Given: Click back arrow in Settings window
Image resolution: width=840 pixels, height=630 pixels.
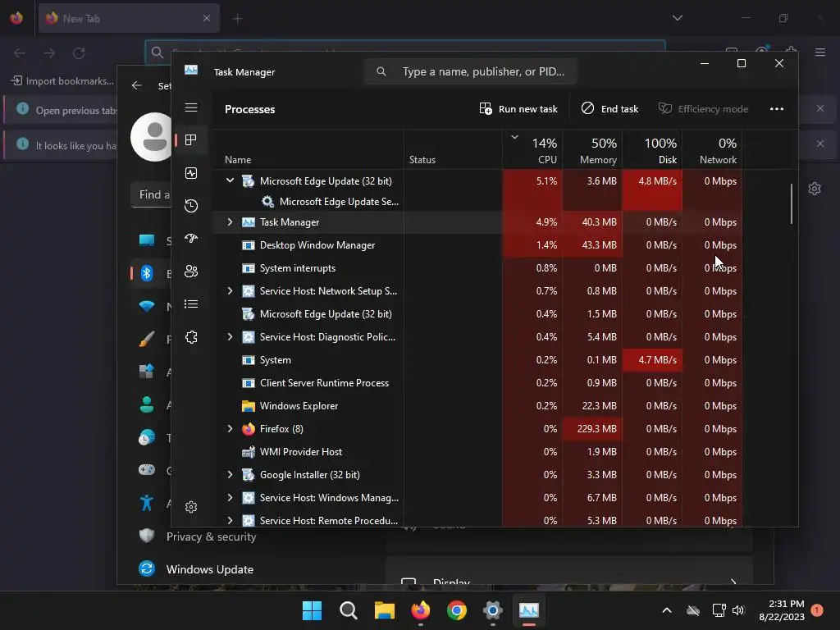Looking at the screenshot, I should tap(137, 85).
